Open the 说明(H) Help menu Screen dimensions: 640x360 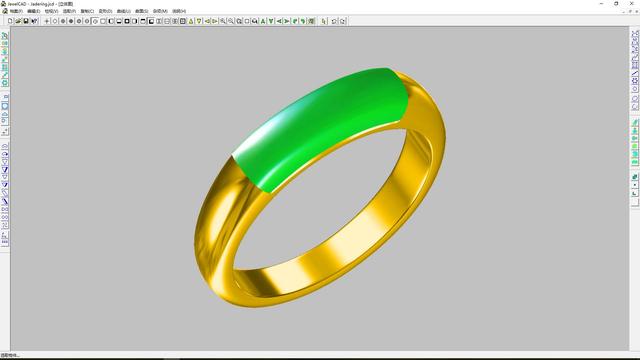click(179, 11)
